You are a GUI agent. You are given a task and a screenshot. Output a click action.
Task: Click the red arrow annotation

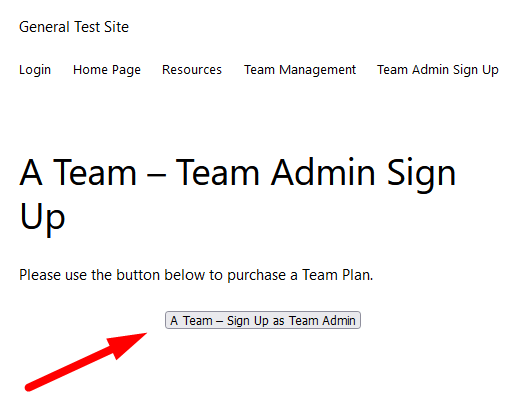tap(86, 362)
